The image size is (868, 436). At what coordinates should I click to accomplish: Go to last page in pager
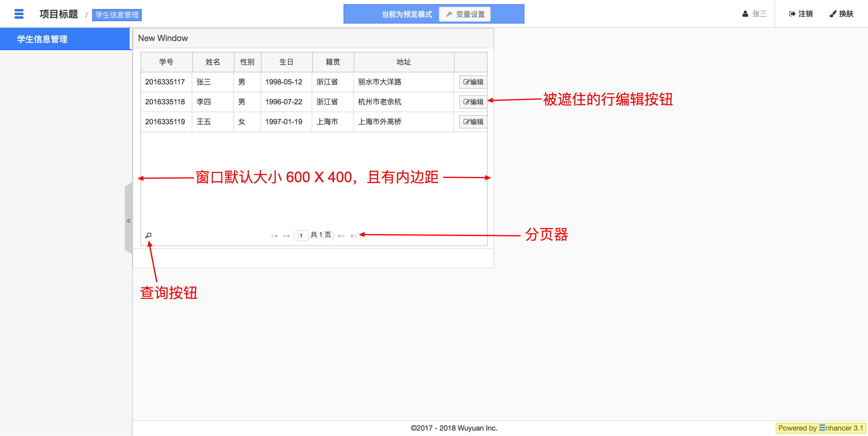click(x=353, y=236)
